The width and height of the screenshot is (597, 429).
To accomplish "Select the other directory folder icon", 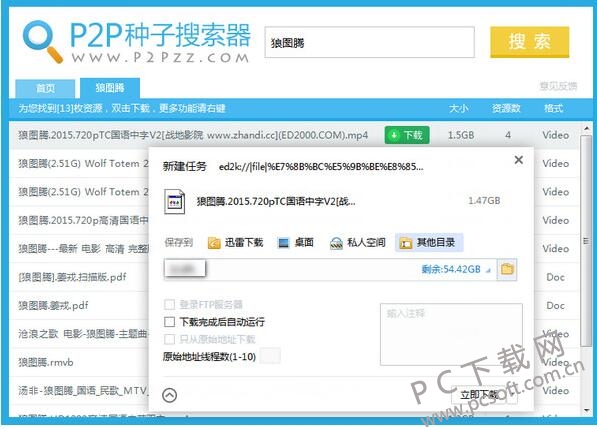I will pyautogui.click(x=405, y=243).
